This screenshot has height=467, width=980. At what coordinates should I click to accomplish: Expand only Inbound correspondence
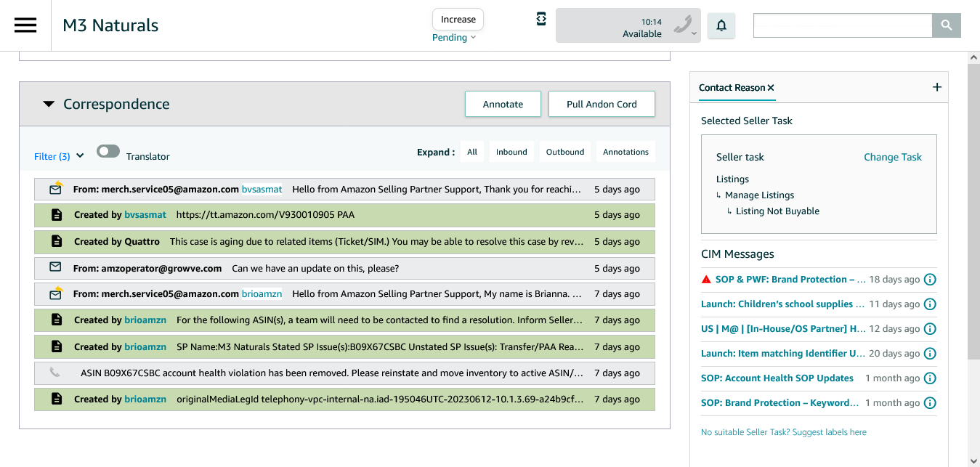[x=511, y=152]
